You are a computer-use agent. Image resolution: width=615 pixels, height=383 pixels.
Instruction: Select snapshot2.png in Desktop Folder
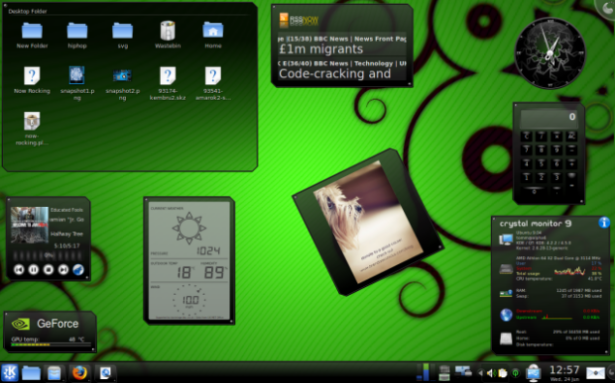[122, 75]
